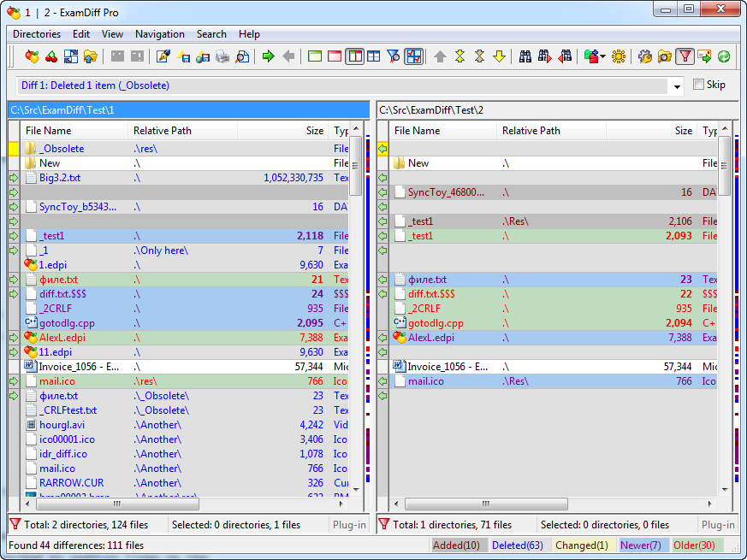This screenshot has height=560, width=747.
Task: Click the Print toolbar icon
Action: click(x=222, y=56)
